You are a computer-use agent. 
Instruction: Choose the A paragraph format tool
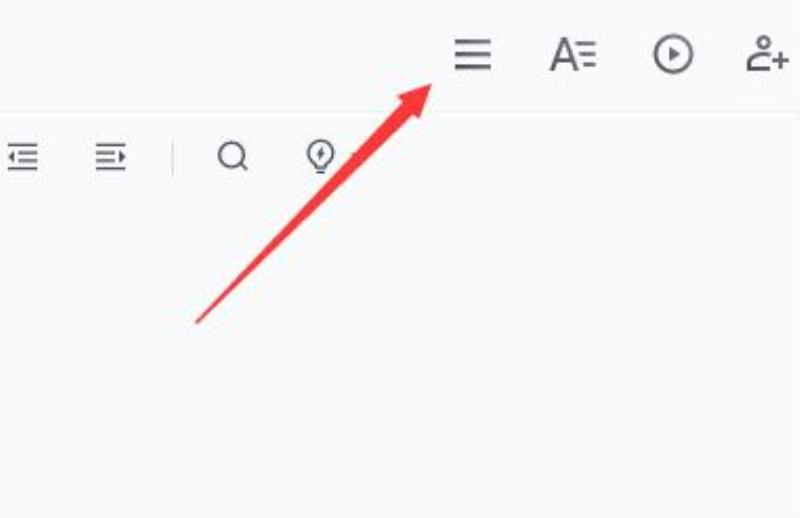click(573, 54)
